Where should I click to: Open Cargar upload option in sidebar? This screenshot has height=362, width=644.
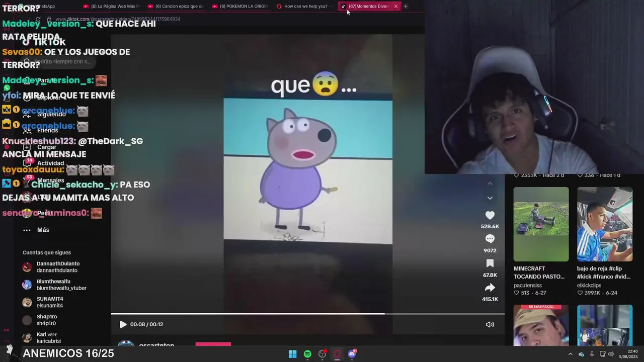point(40,147)
